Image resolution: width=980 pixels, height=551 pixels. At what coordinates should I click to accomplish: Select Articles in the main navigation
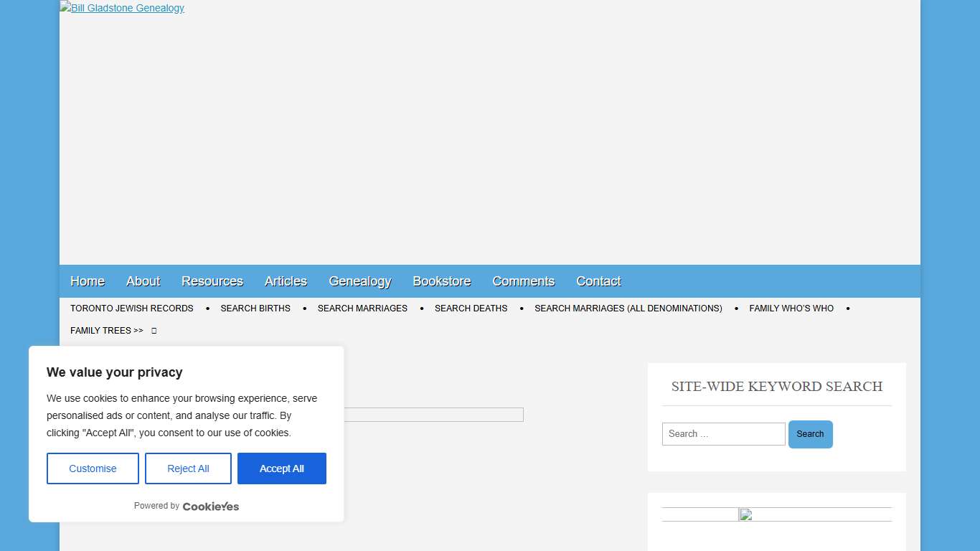pyautogui.click(x=286, y=281)
